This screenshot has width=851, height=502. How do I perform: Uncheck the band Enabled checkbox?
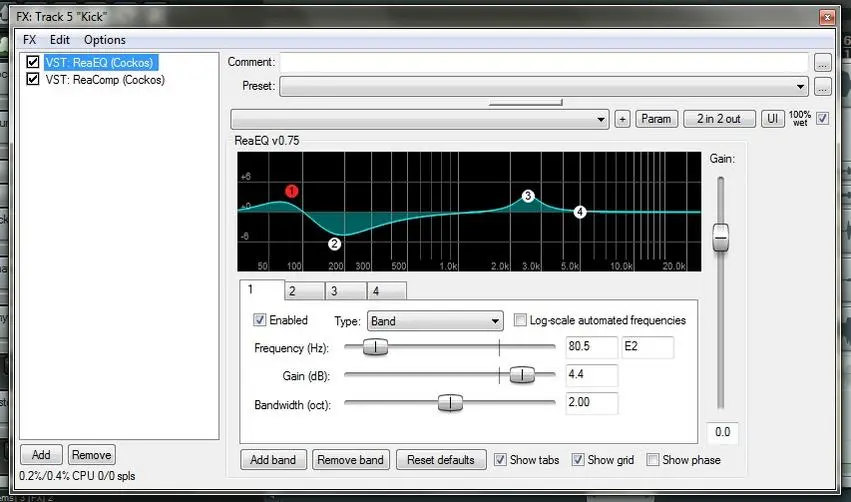pyautogui.click(x=260, y=320)
